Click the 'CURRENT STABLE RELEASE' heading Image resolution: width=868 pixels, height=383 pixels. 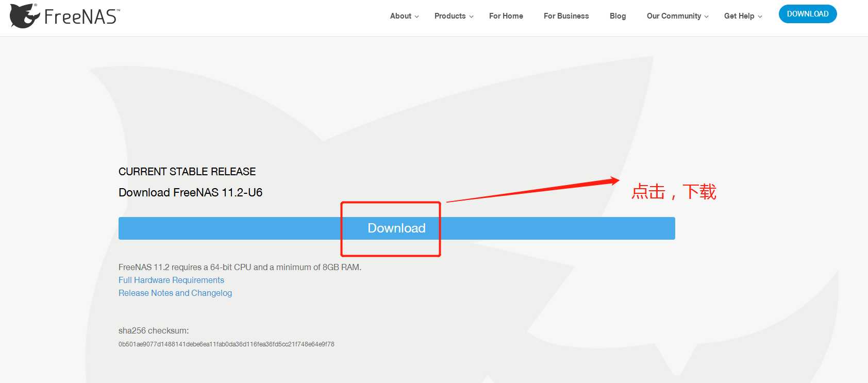(187, 172)
